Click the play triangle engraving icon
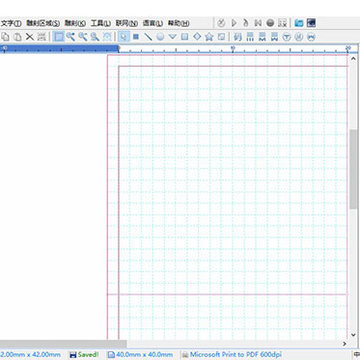The width and height of the screenshot is (360, 360). pos(234,23)
